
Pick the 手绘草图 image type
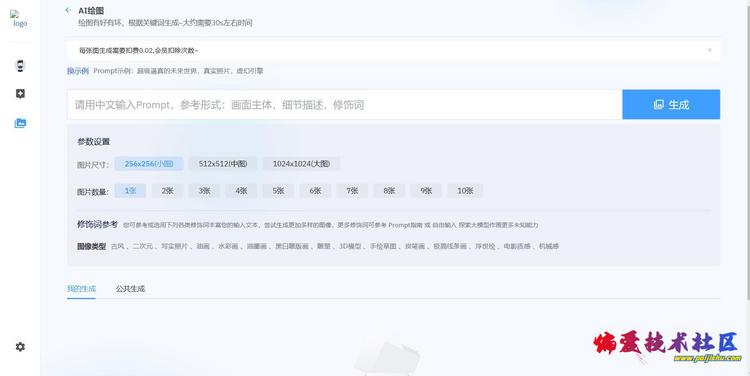(383, 246)
